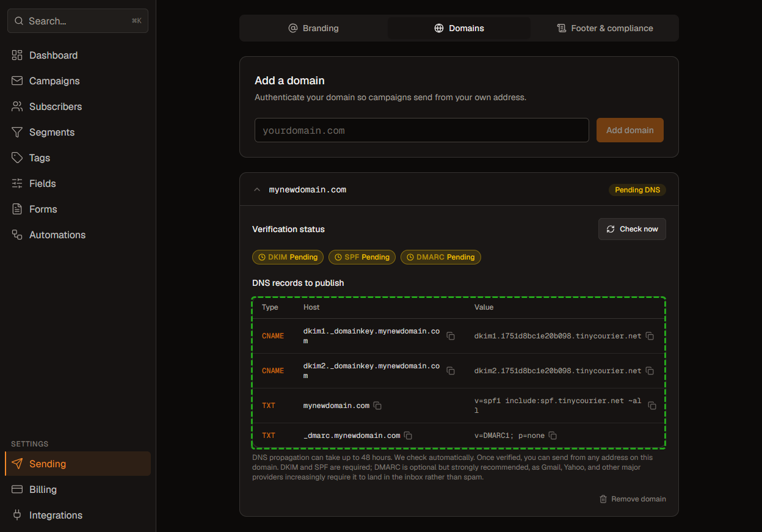This screenshot has height=532, width=762.
Task: Open Subscribers in sidebar
Action: pyautogui.click(x=78, y=106)
